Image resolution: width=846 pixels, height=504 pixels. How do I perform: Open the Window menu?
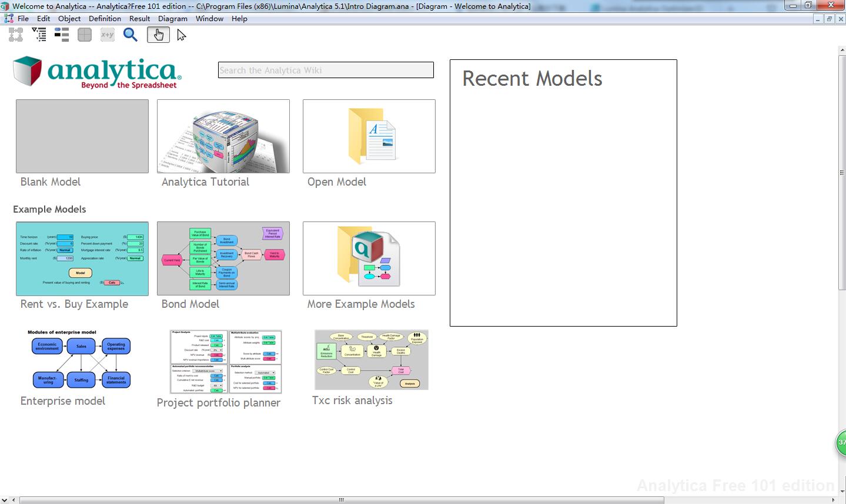(209, 19)
